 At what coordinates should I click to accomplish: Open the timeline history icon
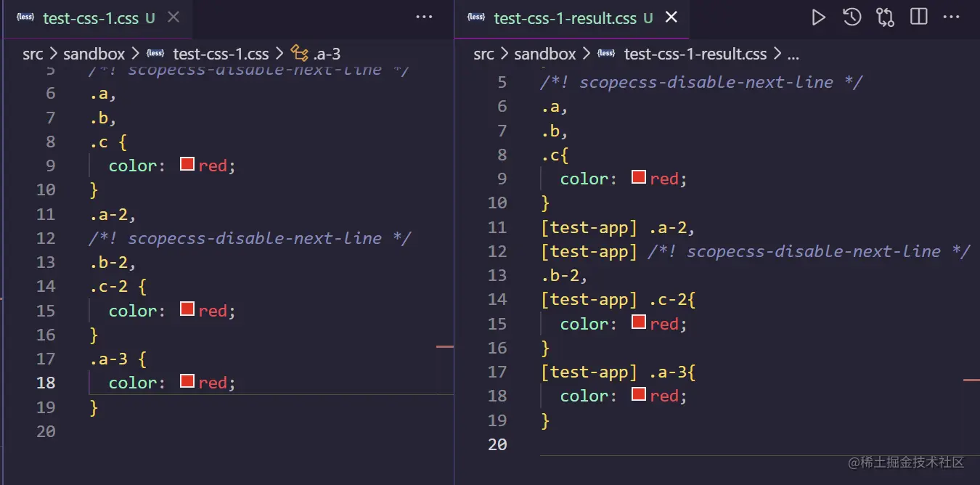(852, 17)
